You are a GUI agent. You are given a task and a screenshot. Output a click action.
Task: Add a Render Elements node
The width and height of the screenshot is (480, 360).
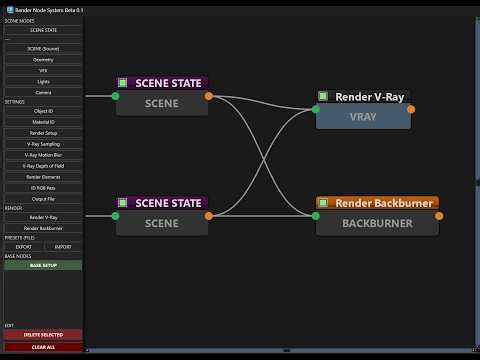(43, 177)
